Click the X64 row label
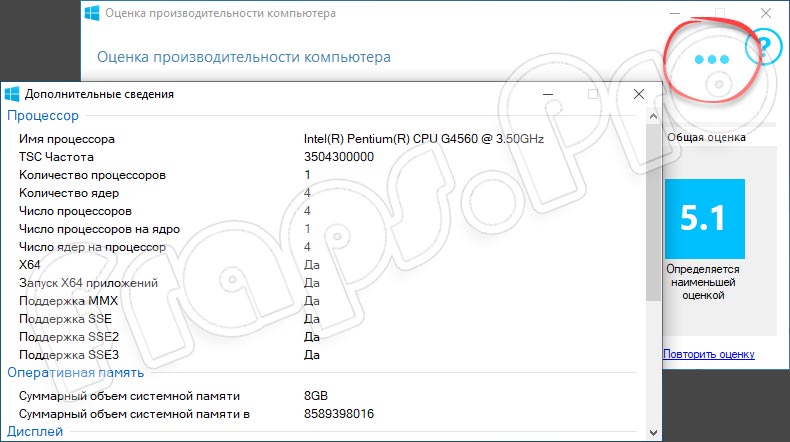This screenshot has height=442, width=790. tap(30, 265)
